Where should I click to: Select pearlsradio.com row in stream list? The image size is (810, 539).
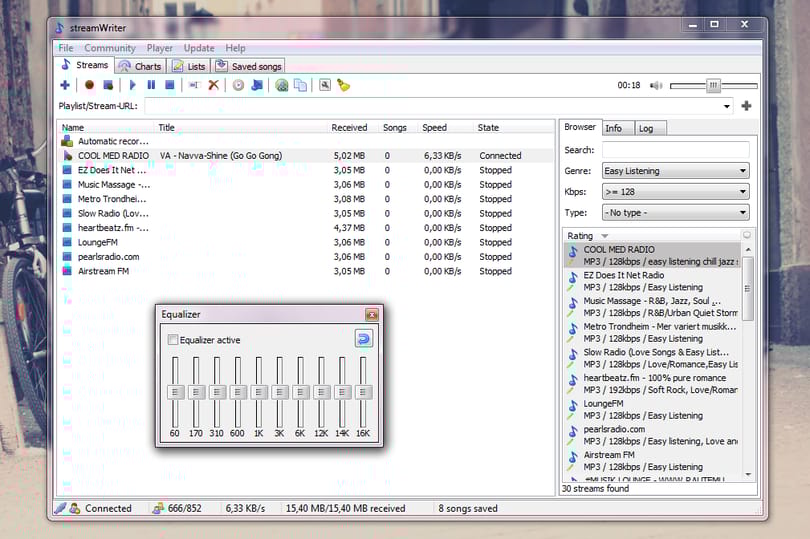tap(307, 257)
